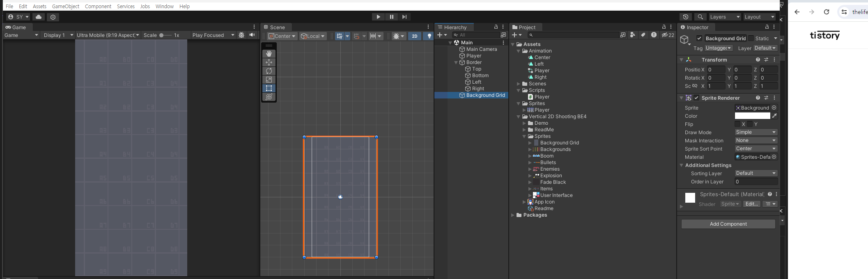Pick sprite with object selector circle

pyautogui.click(x=774, y=108)
